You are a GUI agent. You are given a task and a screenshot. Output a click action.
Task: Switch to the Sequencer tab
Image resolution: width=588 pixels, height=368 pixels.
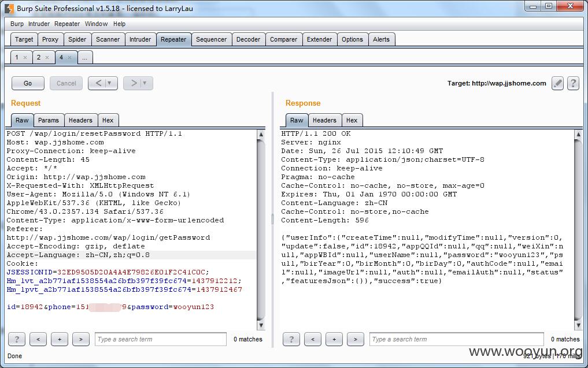coord(211,39)
